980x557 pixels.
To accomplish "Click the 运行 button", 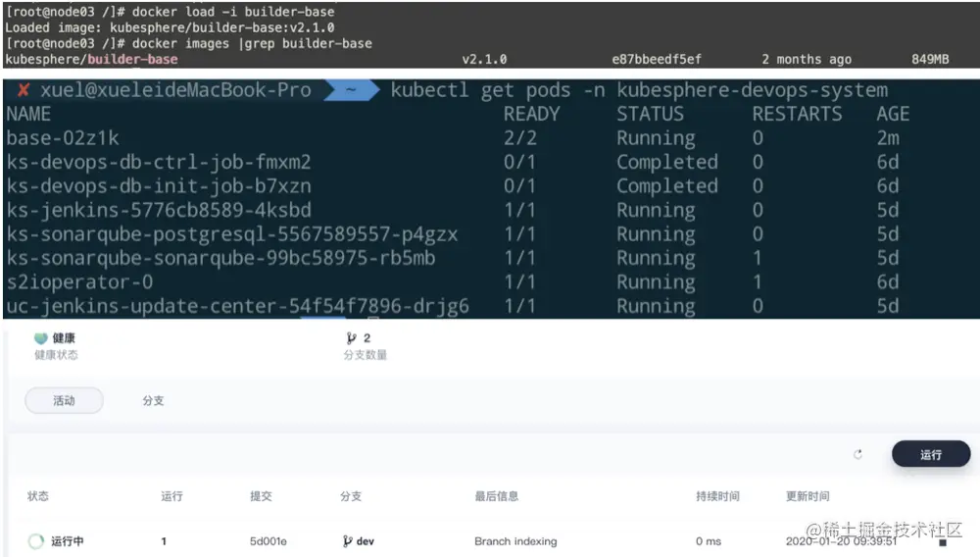I will click(x=931, y=454).
